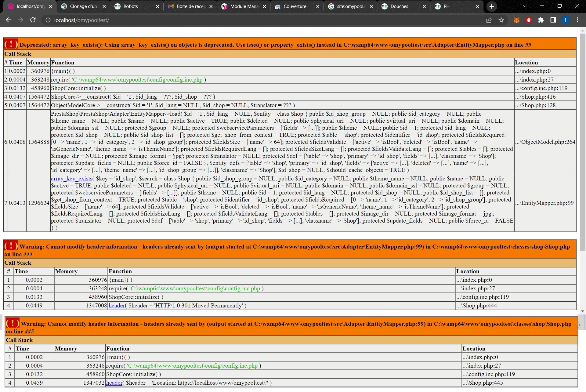
Task: Close the PH tab
Action: 477,6
